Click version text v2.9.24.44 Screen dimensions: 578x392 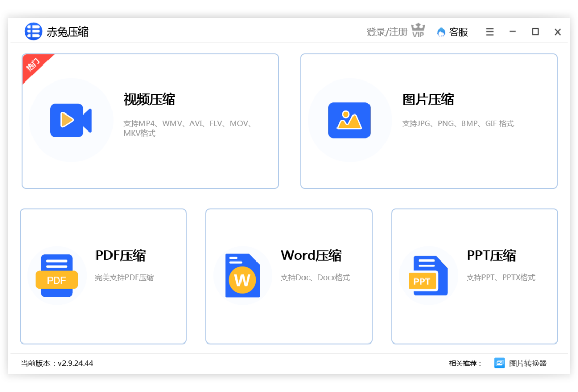coord(75,363)
